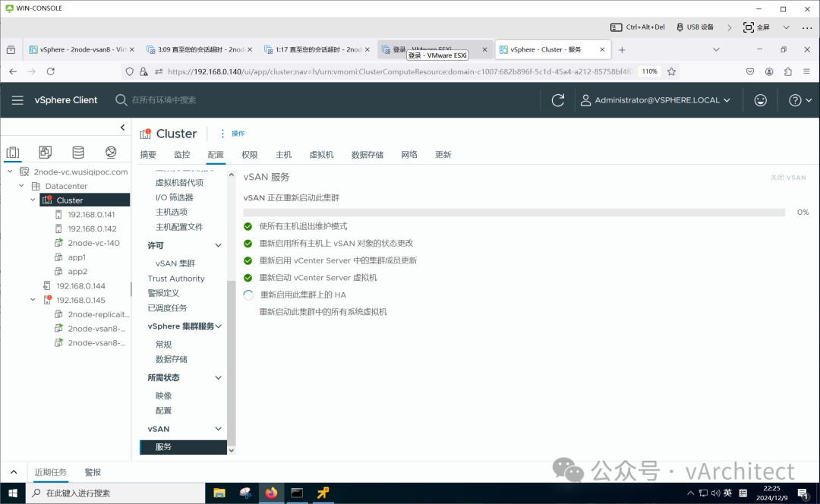820x504 pixels.
Task: Collapse the Cluster tree node
Action: coord(33,200)
